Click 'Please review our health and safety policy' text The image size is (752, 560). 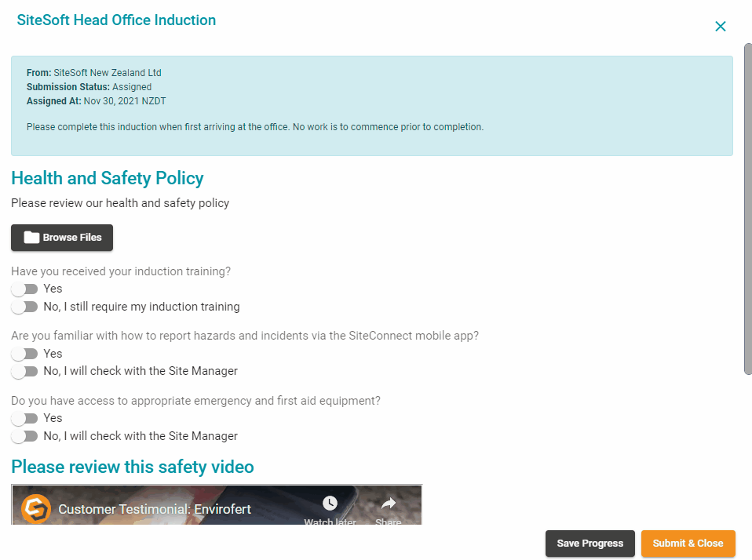[120, 203]
